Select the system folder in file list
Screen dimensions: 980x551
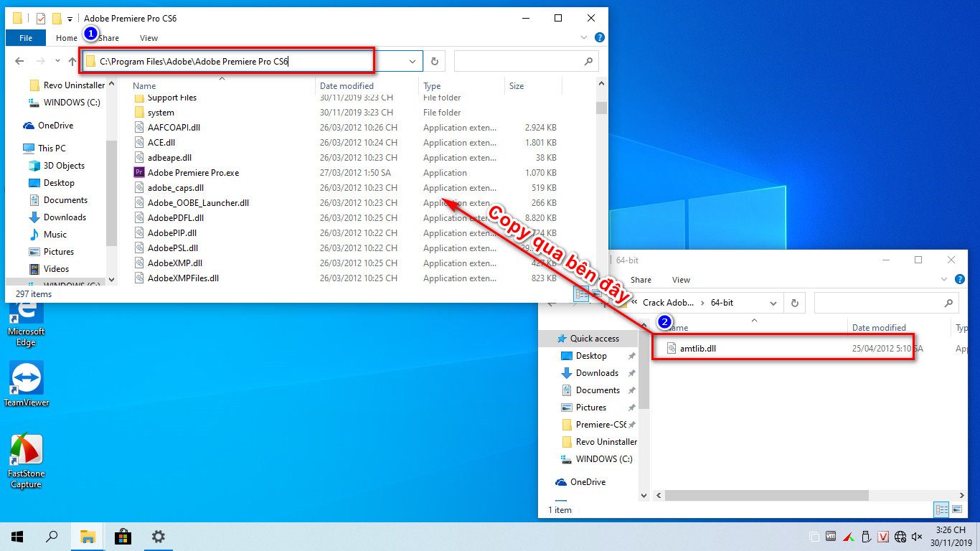161,113
